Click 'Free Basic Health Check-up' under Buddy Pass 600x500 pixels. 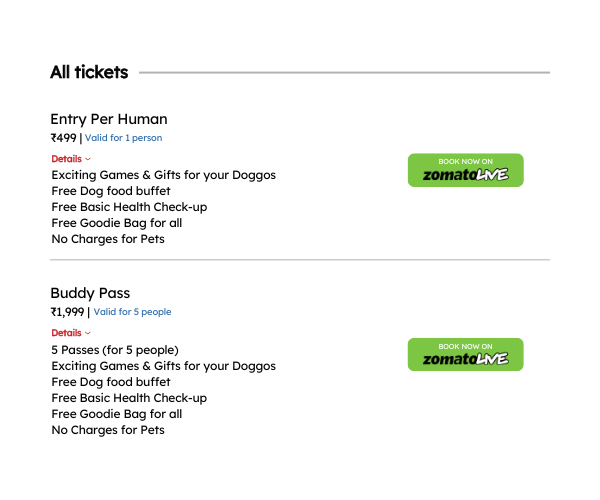tap(129, 398)
